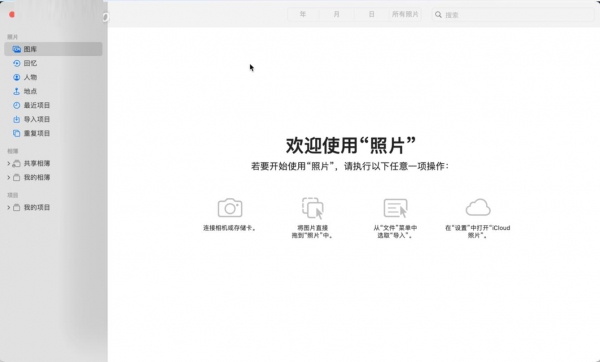Select the 共享相簿 label
This screenshot has width=600, height=362.
[x=37, y=164]
